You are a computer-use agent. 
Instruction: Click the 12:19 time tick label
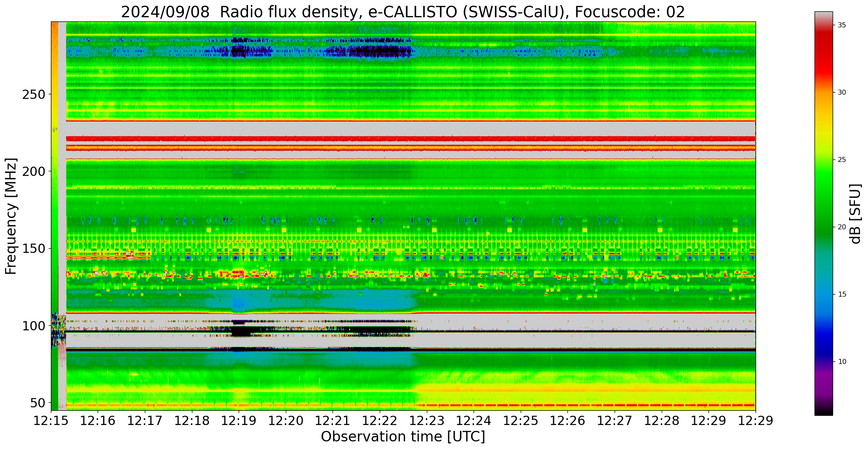[239, 421]
